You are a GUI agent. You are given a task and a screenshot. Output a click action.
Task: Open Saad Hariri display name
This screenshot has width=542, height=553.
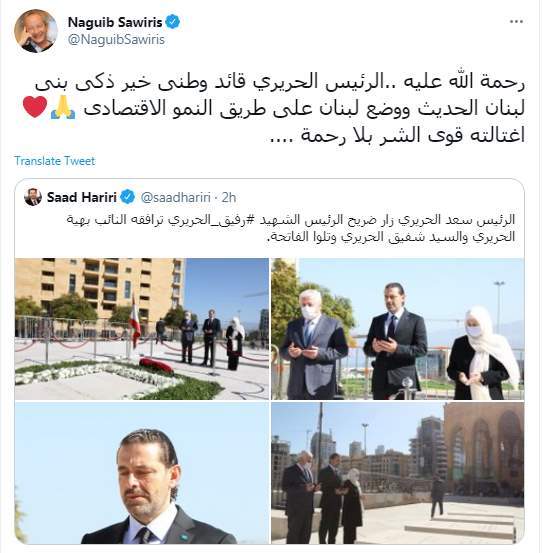coord(82,197)
